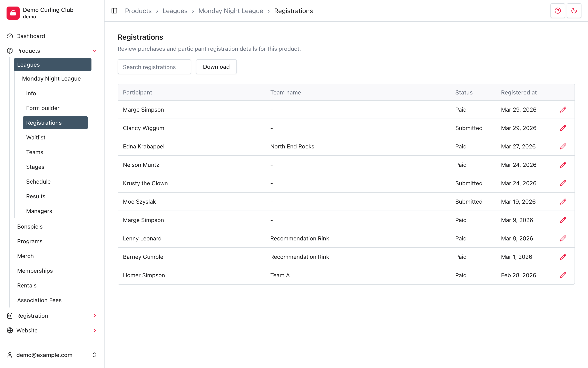588x368 pixels.
Task: Click the North End Rocks team name
Action: coord(292,146)
